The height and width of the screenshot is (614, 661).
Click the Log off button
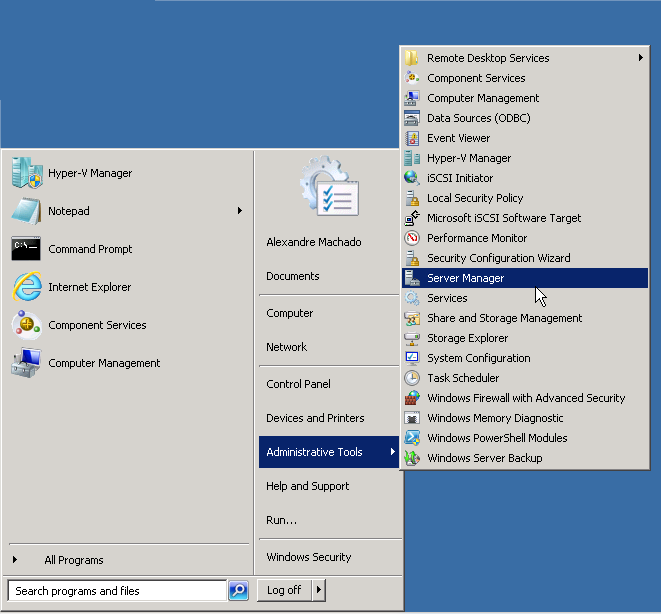(x=285, y=590)
